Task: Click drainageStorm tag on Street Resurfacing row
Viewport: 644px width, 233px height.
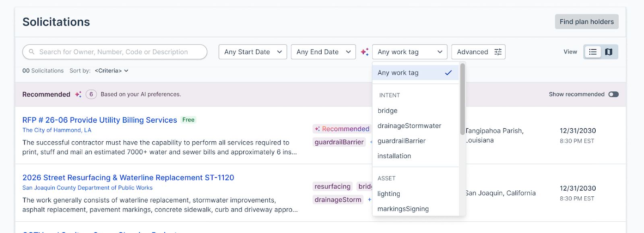Action: point(338,200)
